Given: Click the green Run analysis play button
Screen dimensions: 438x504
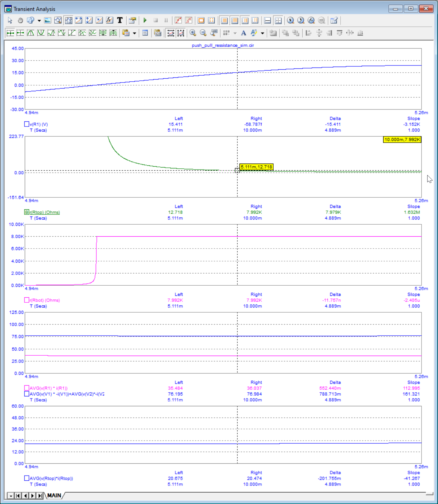Looking at the screenshot, I should tap(145, 20).
